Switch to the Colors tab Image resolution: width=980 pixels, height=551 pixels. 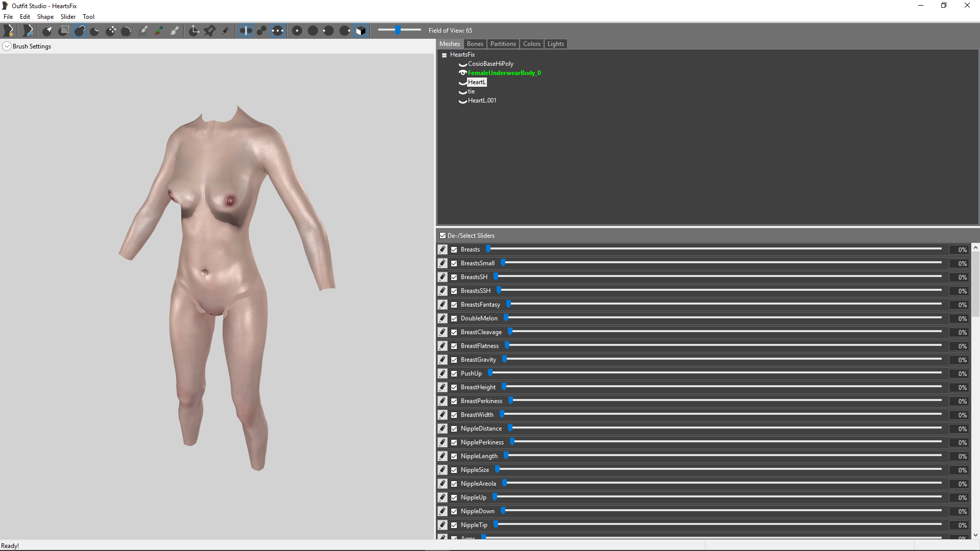pyautogui.click(x=531, y=44)
